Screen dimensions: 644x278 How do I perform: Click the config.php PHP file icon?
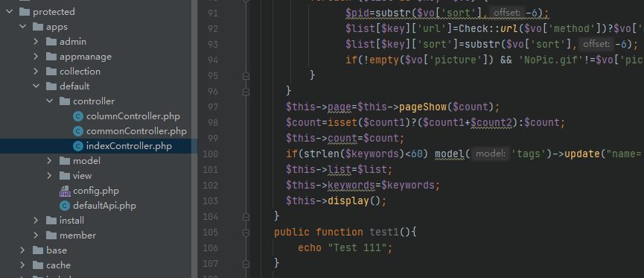click(65, 191)
